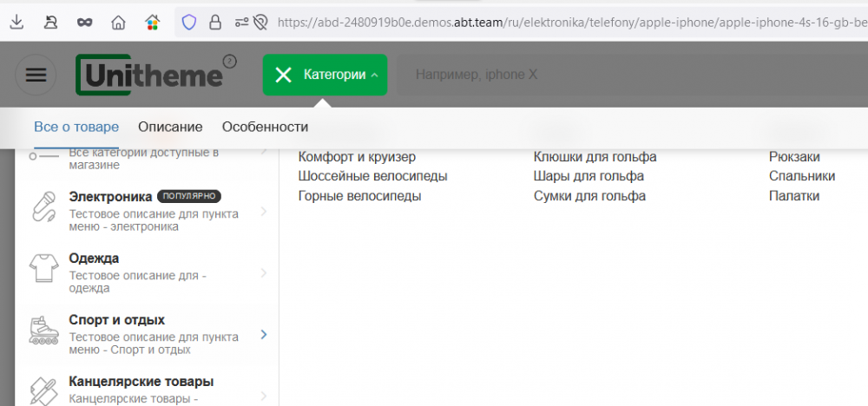The height and width of the screenshot is (406, 868).
Task: Open the Клюшки для гольфа link
Action: click(595, 157)
